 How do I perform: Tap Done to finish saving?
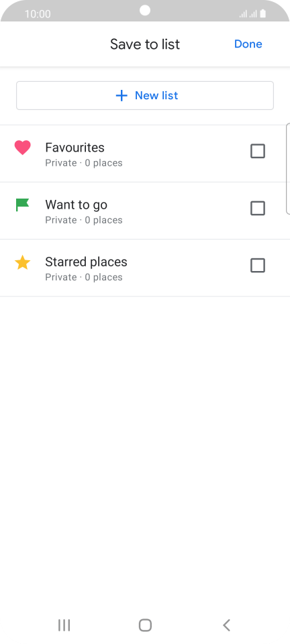click(248, 44)
